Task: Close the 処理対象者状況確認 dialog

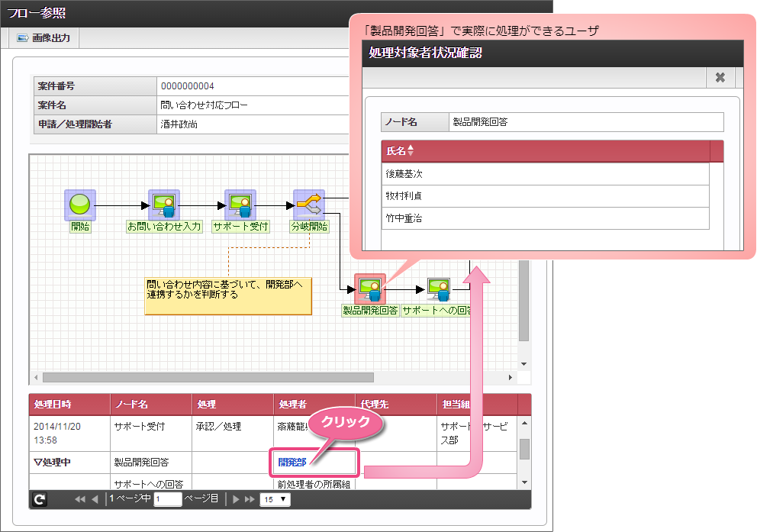Action: point(720,77)
